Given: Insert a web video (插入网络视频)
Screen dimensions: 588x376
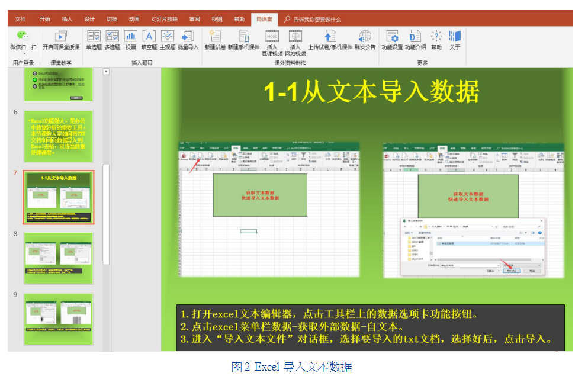Looking at the screenshot, I should pos(295,43).
